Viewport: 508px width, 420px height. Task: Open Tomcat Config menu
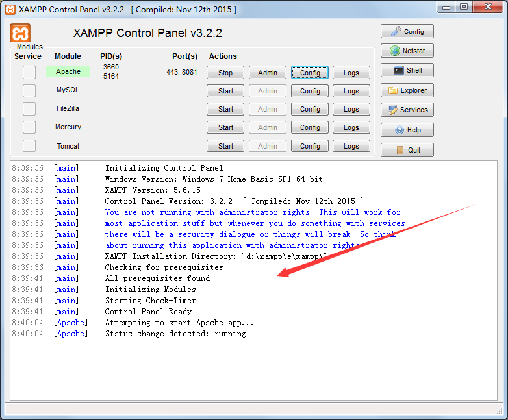pyautogui.click(x=310, y=146)
